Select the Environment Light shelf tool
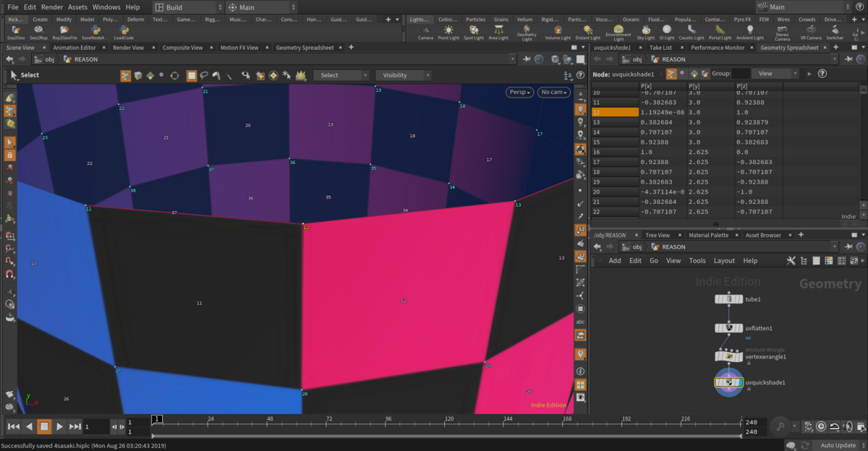The height and width of the screenshot is (451, 868). coord(618,31)
